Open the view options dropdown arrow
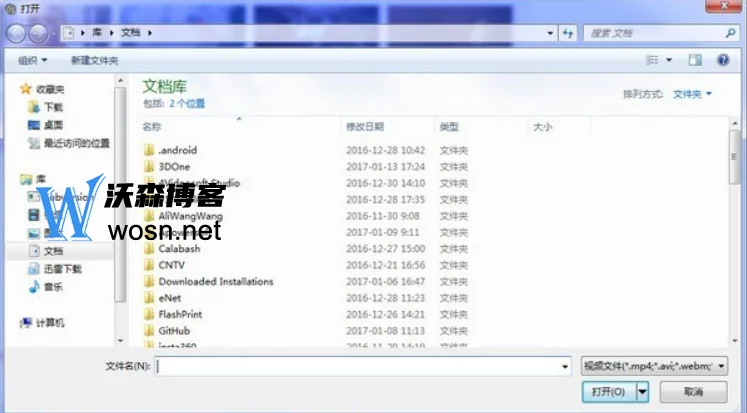Viewport: 747px width, 413px height. [669, 60]
